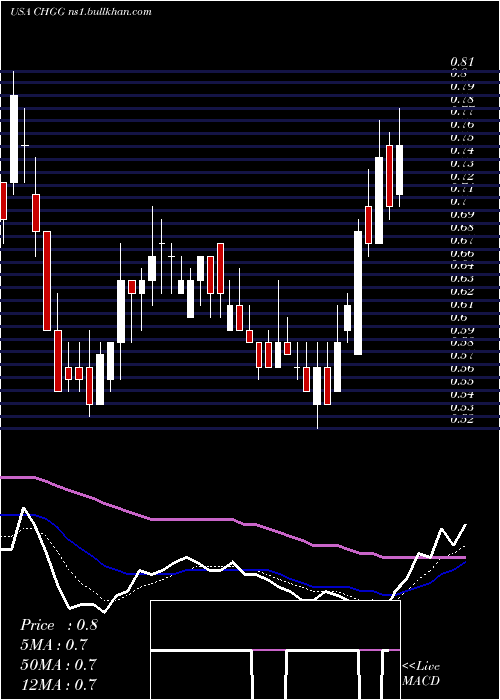
Task: Click the 0.62 price axis label
Action: (462, 292)
